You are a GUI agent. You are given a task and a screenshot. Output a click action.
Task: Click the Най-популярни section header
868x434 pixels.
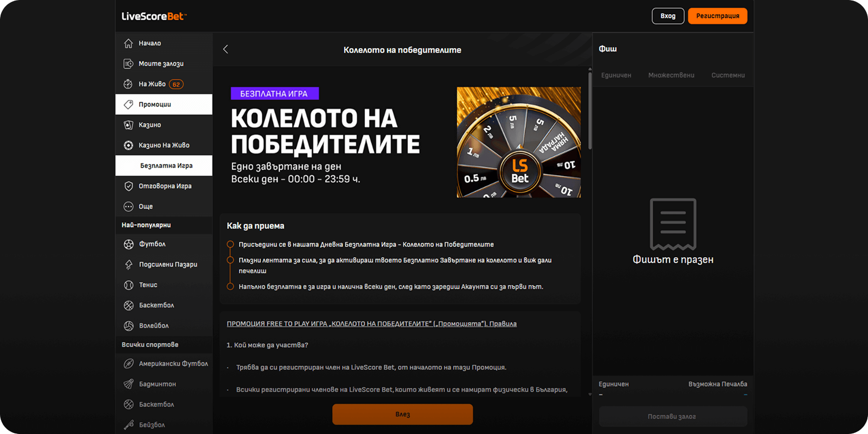tap(146, 225)
